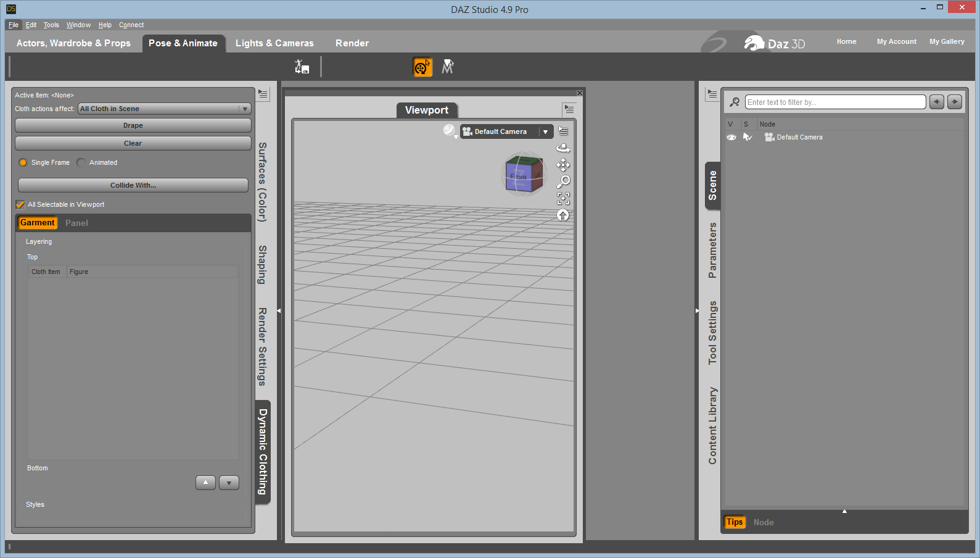Image resolution: width=980 pixels, height=558 pixels.
Task: Open the Cloth actions affect dropdown
Action: tap(165, 109)
